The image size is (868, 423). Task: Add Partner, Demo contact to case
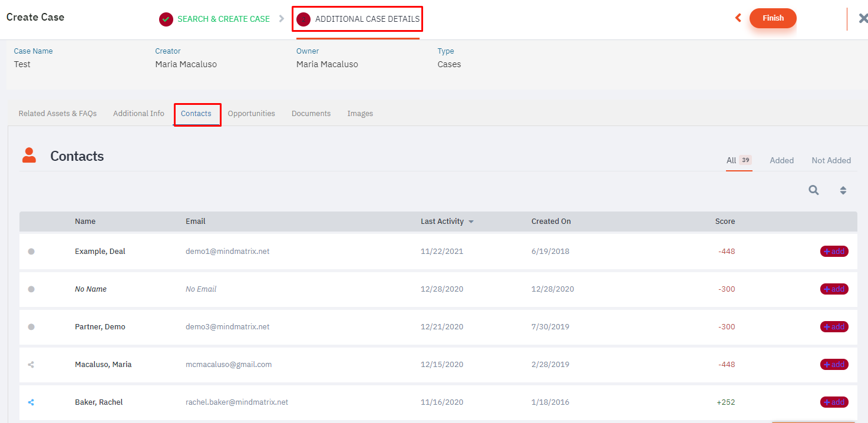pyautogui.click(x=834, y=327)
